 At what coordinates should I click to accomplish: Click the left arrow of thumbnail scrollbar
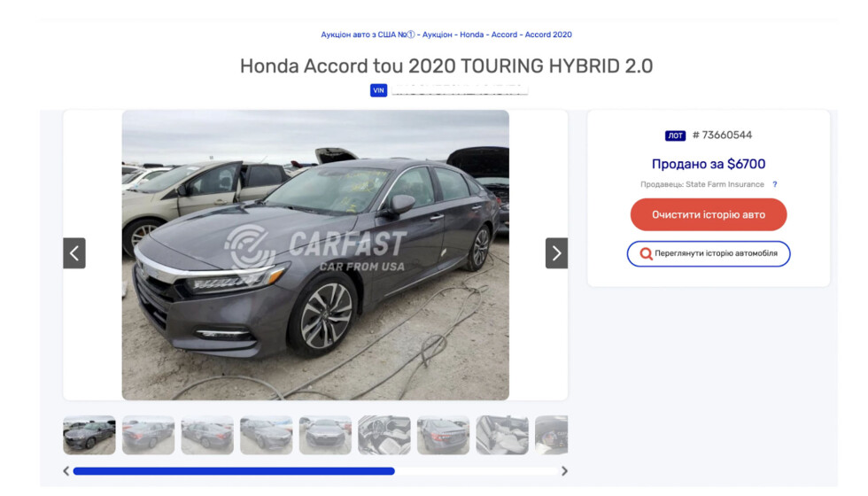(66, 471)
